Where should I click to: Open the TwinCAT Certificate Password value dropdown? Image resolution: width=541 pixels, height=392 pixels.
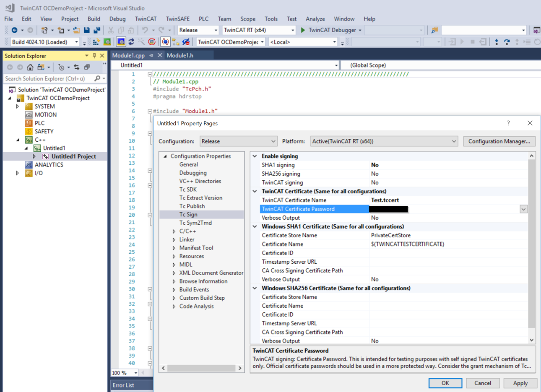[523, 209]
